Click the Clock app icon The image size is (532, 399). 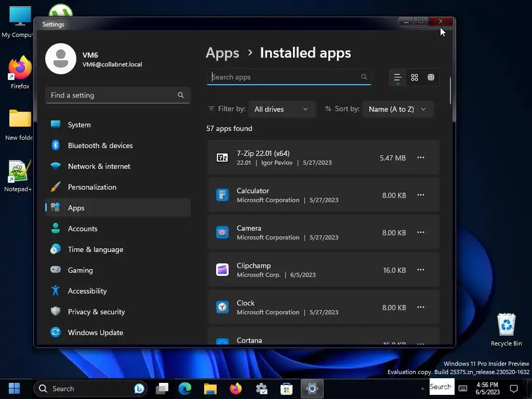(222, 307)
